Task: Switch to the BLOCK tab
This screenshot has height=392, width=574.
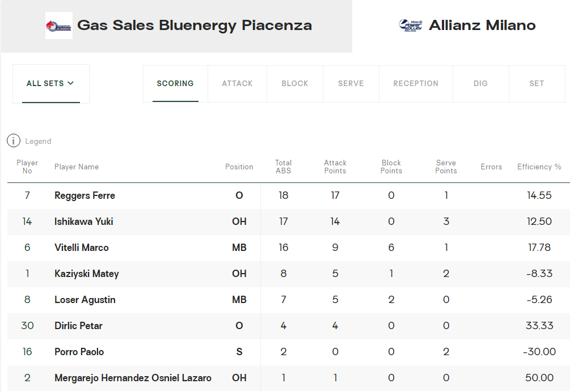Action: (295, 84)
